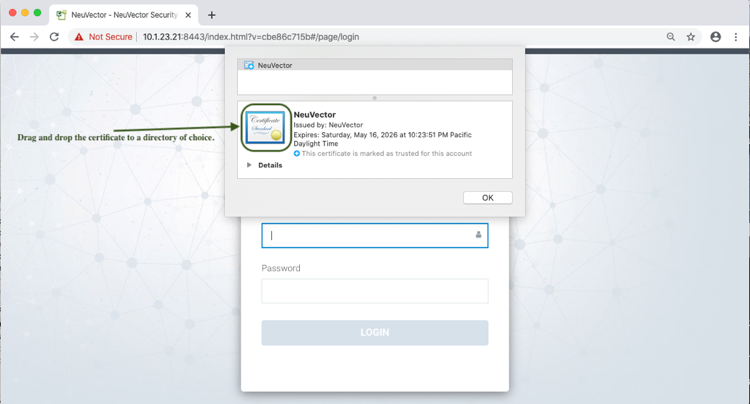This screenshot has height=404, width=750.
Task: Bookmark this page with the star icon
Action: [x=691, y=37]
